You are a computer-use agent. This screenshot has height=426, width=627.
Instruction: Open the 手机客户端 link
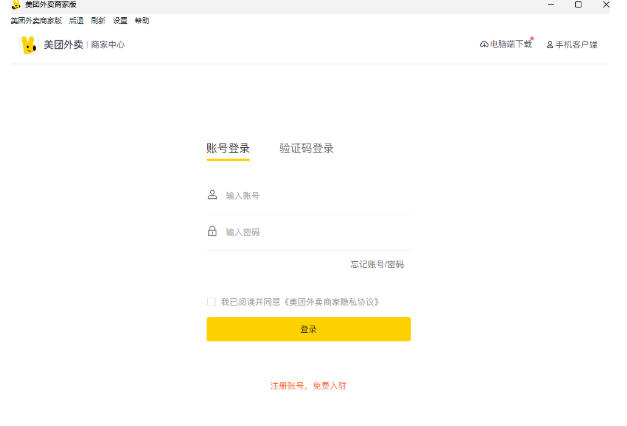[572, 44]
